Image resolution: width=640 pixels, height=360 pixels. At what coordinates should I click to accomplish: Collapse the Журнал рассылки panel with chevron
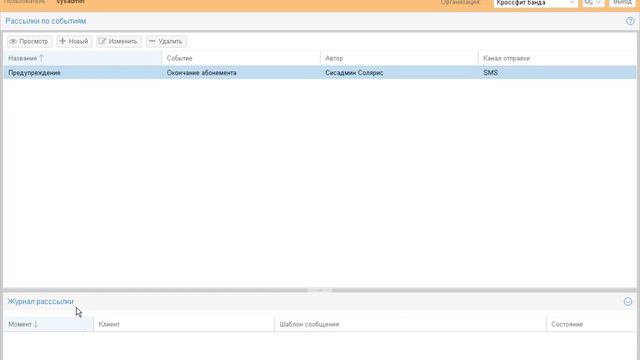pos(628,302)
